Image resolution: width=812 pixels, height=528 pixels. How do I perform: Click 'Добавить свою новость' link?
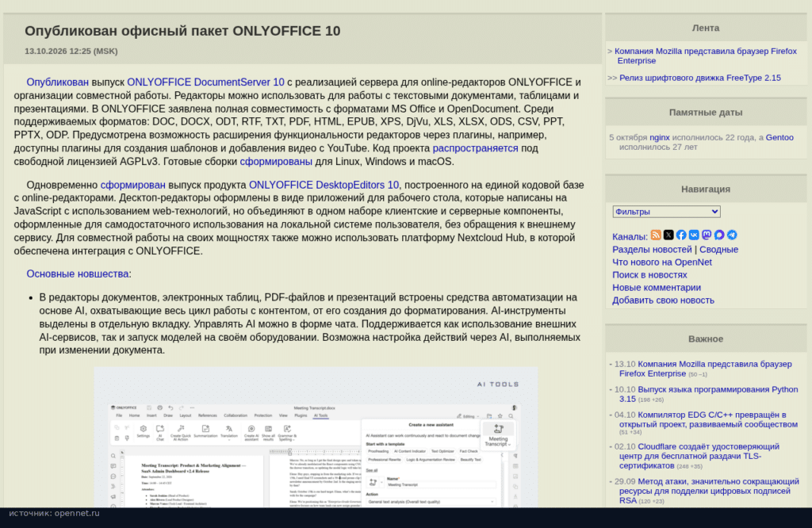coord(664,300)
